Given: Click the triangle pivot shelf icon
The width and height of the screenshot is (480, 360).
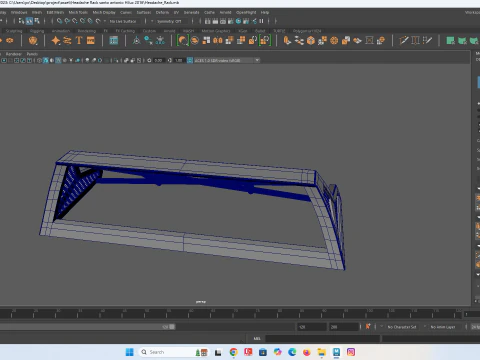Looking at the screenshot, I should click(x=137, y=41).
